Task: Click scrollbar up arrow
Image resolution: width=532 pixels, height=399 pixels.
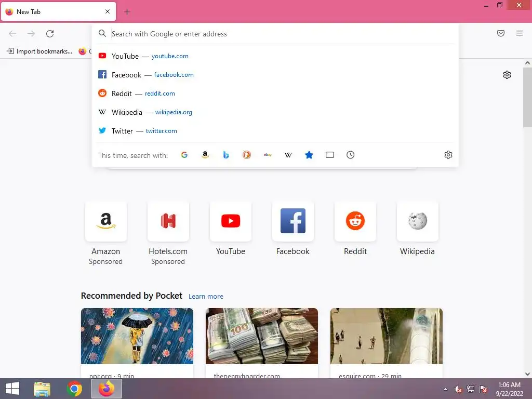Action: [528, 63]
